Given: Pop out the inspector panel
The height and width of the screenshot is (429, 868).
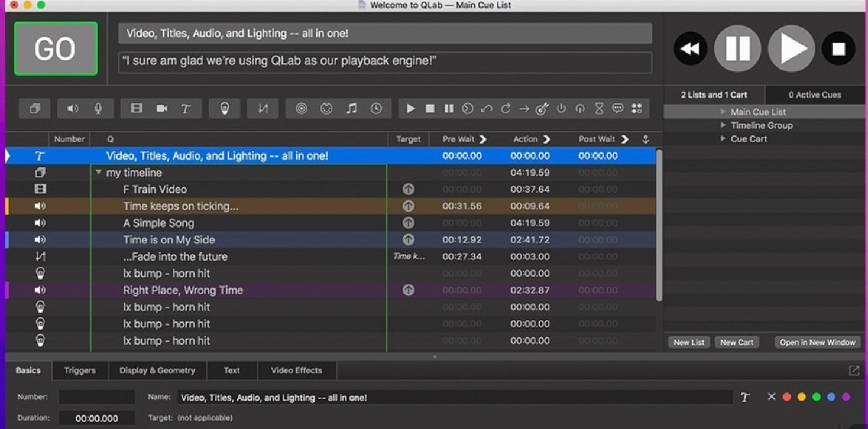Looking at the screenshot, I should pos(854,370).
